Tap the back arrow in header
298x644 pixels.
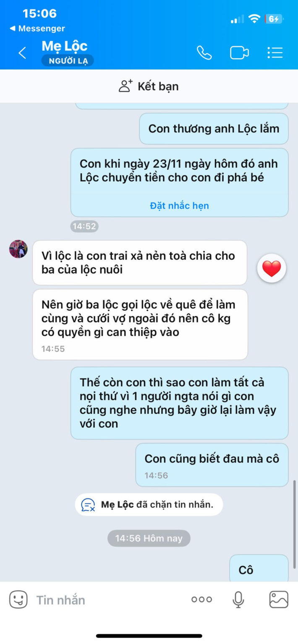point(22,53)
